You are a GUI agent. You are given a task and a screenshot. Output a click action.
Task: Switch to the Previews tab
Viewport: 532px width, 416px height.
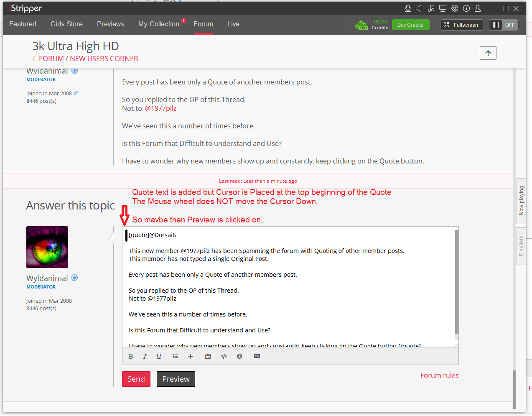110,24
